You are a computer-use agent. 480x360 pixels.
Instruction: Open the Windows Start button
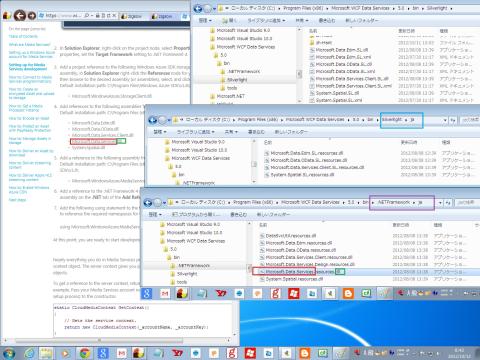coord(9,353)
